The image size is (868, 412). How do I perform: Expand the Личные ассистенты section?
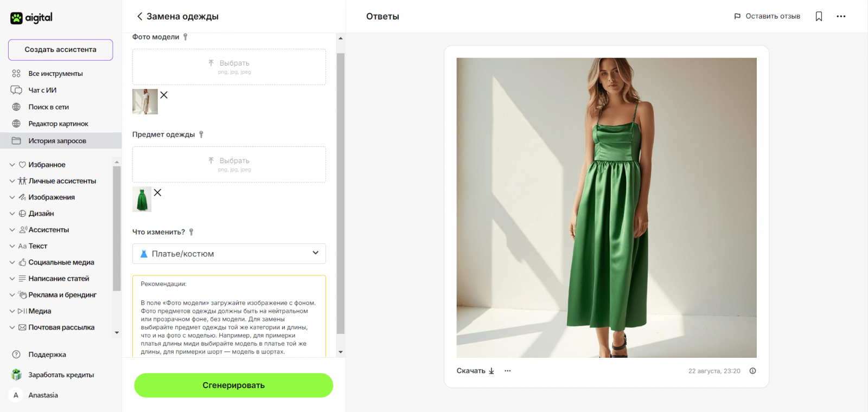pyautogui.click(x=12, y=181)
